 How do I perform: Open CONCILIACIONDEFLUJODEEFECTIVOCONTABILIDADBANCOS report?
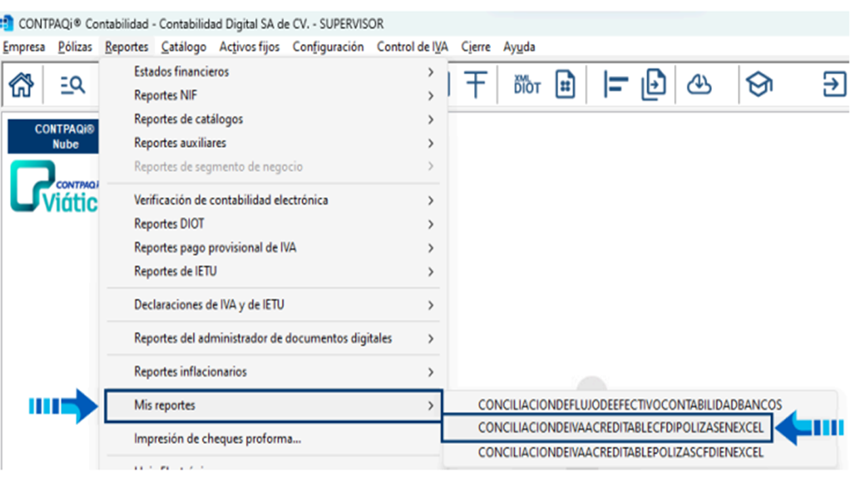[x=630, y=405]
